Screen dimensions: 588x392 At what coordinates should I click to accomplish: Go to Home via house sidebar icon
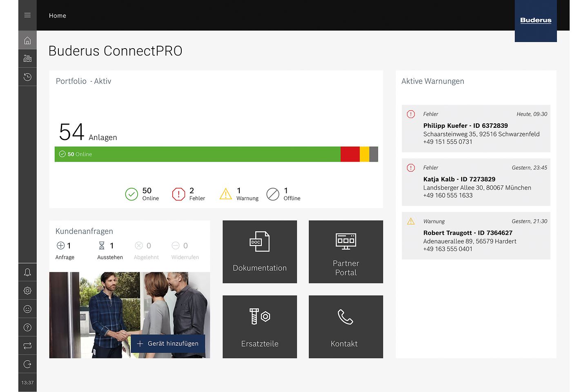[x=27, y=40]
